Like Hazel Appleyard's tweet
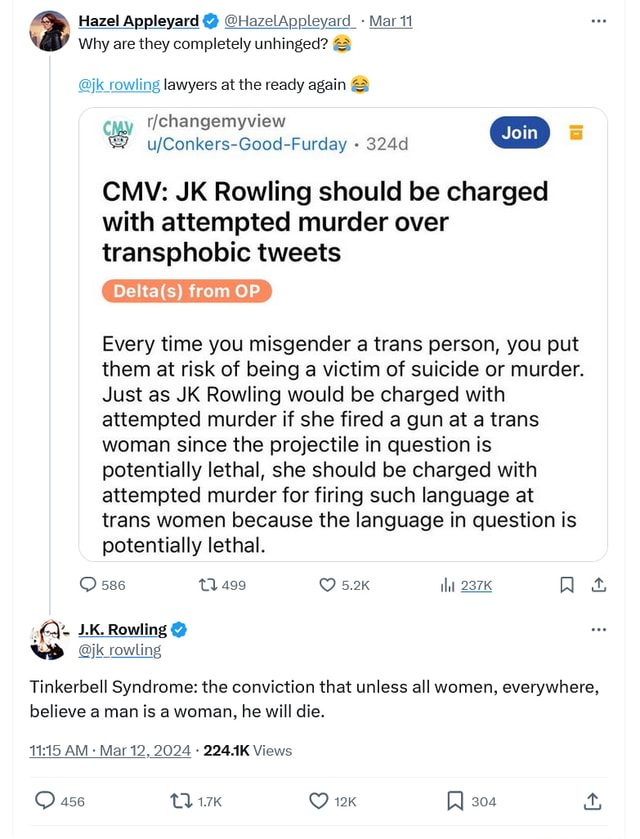Image resolution: width=640 pixels, height=839 pixels. [328, 585]
